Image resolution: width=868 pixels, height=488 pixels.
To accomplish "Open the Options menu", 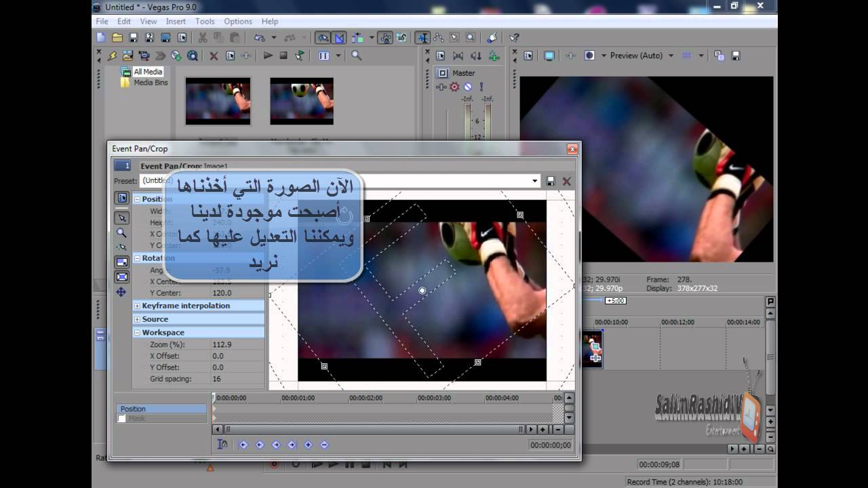I will [238, 21].
